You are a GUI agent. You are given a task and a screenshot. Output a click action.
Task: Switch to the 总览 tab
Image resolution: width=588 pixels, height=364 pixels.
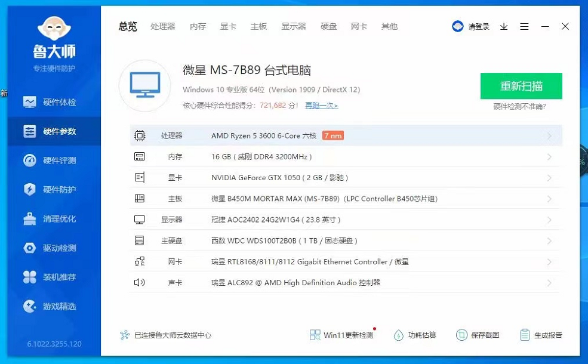(128, 26)
